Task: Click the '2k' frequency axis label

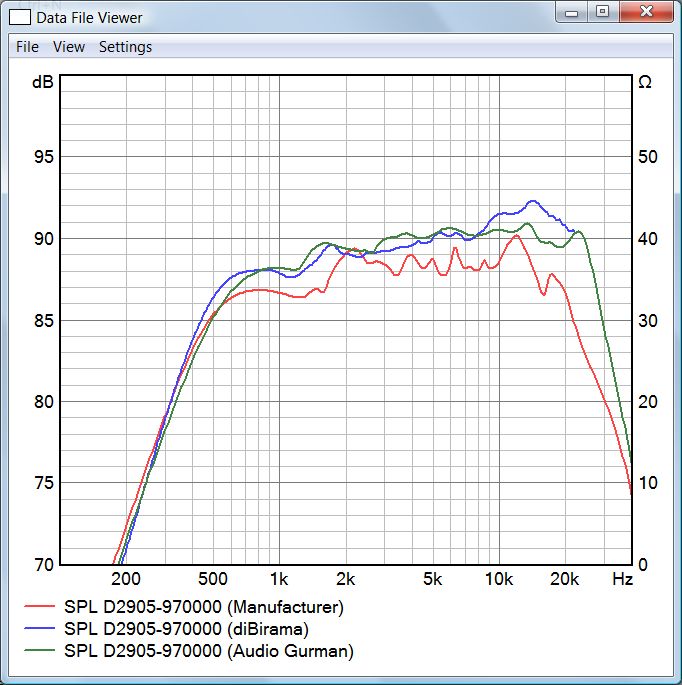Action: point(345,579)
